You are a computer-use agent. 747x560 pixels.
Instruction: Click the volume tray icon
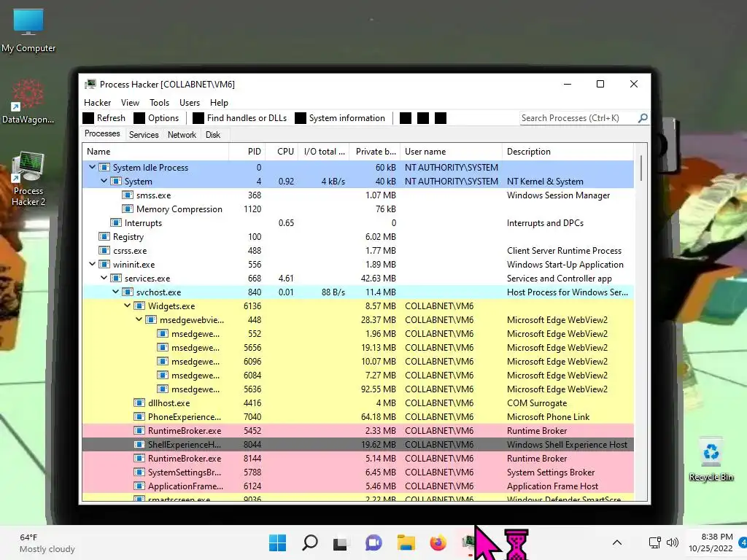[x=672, y=542]
